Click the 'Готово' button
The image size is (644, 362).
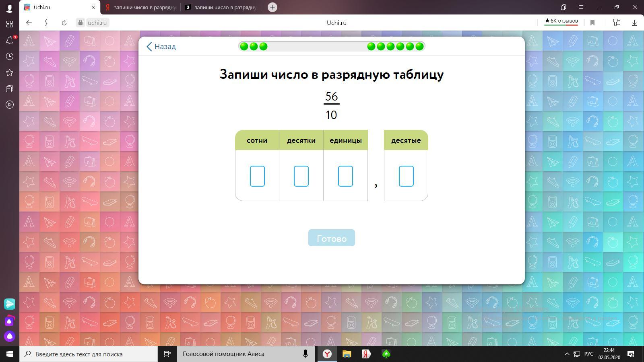point(332,238)
